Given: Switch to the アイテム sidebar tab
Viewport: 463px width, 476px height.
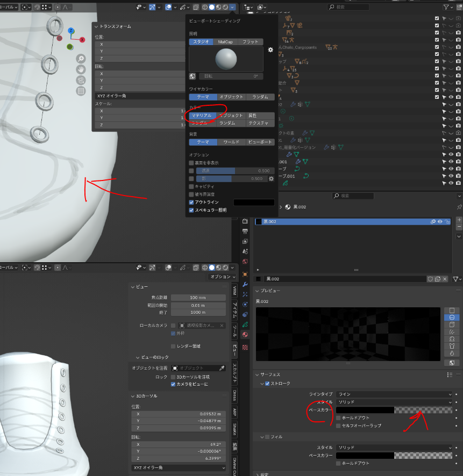Looking at the screenshot, I should (x=234, y=310).
